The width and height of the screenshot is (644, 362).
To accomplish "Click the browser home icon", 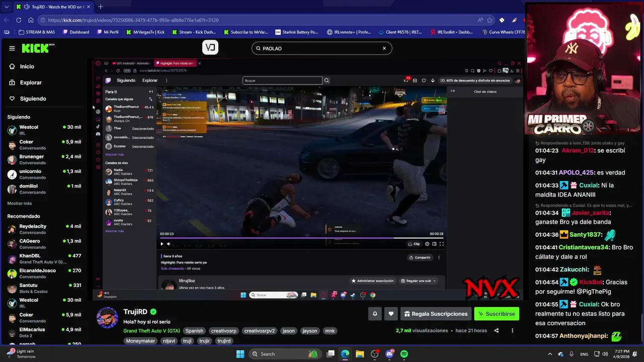I will 31,20.
